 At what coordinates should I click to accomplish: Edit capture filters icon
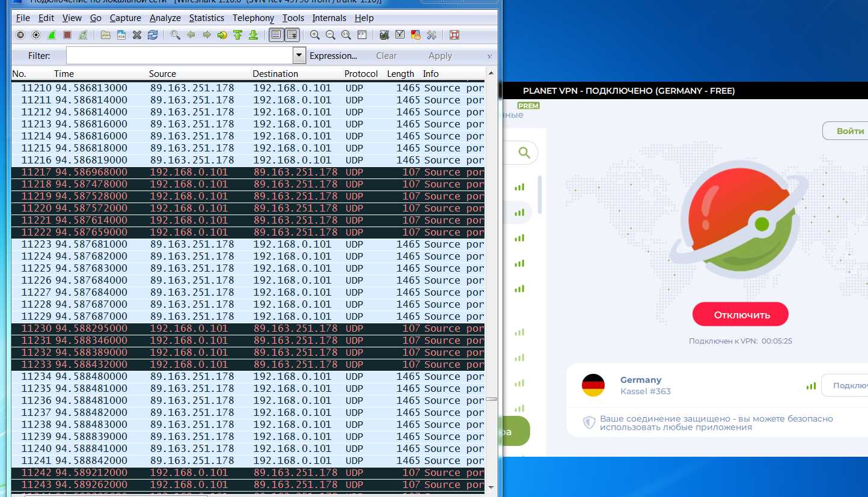384,35
